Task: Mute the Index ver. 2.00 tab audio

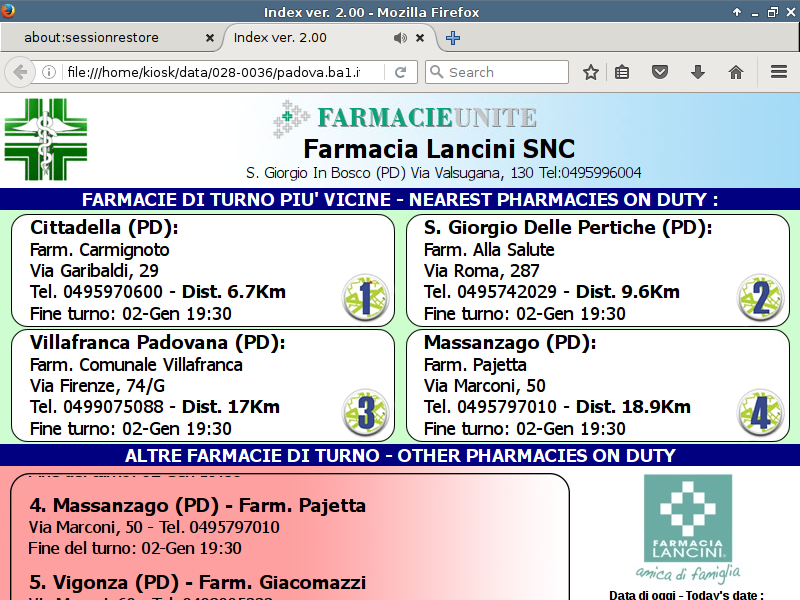Action: [x=400, y=38]
